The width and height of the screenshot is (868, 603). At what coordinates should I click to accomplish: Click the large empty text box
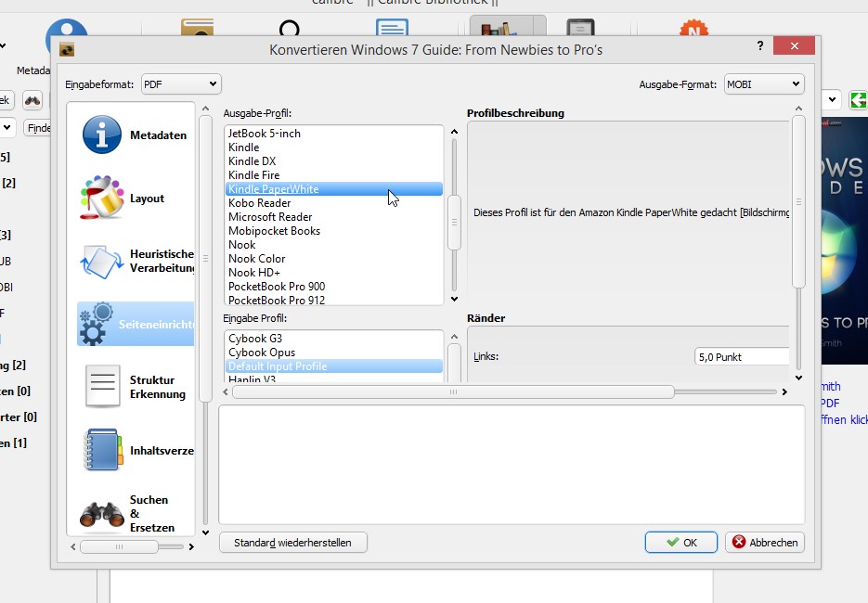pos(512,465)
